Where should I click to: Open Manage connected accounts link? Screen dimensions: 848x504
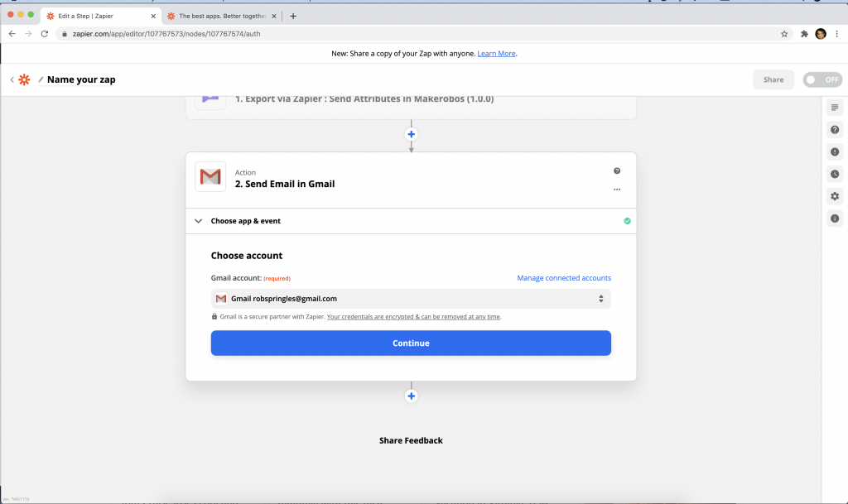[x=564, y=278]
